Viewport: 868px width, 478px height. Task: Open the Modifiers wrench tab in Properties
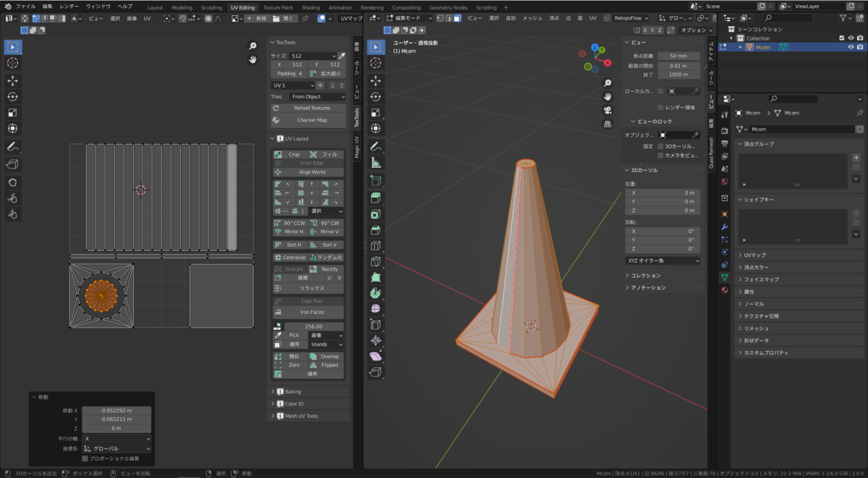pyautogui.click(x=724, y=226)
